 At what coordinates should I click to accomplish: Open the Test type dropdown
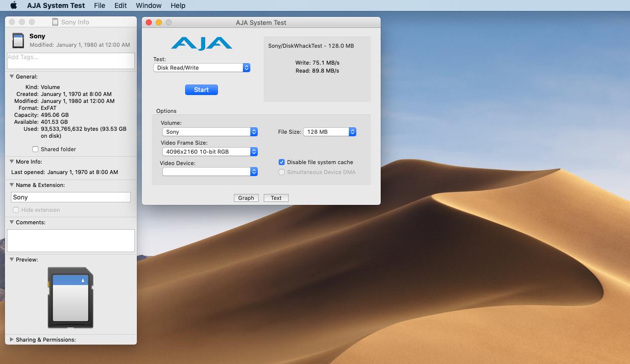[202, 68]
